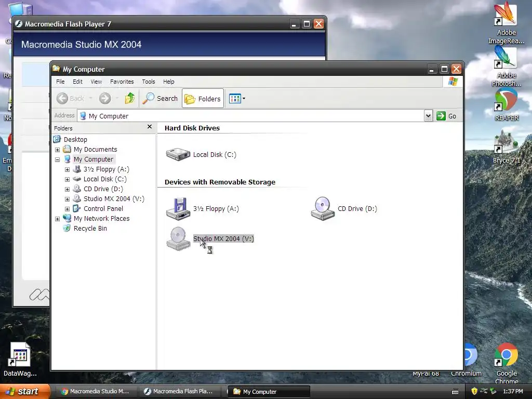Open the Chromium desktop shortcut
The height and width of the screenshot is (399, 532).
point(470,361)
